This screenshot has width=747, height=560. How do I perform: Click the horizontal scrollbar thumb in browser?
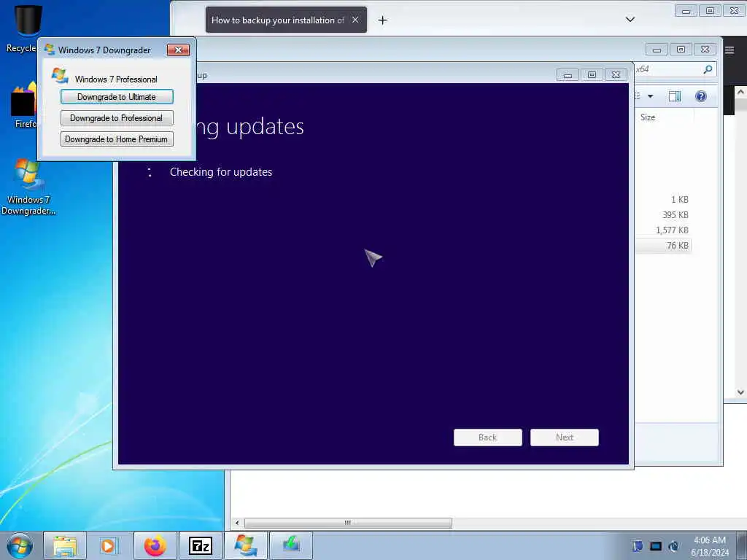(x=348, y=523)
